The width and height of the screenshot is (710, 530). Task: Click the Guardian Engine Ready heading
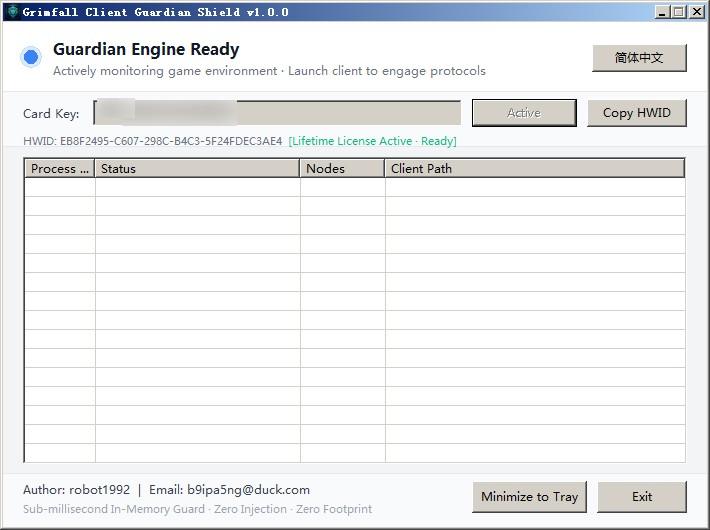(x=146, y=49)
